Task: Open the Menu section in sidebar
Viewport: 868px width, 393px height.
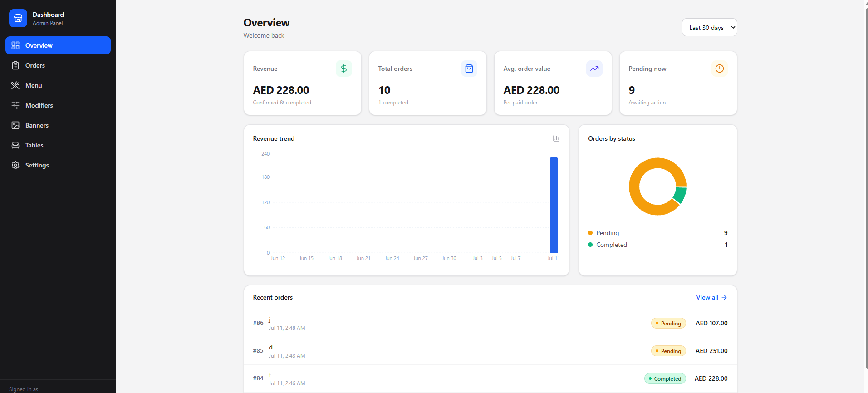Action: 58,85
